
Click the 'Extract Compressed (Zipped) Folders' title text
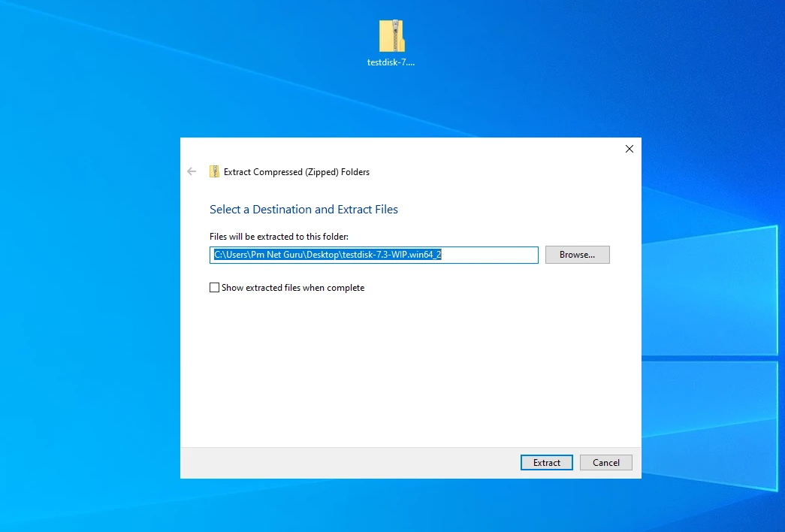pyautogui.click(x=297, y=172)
